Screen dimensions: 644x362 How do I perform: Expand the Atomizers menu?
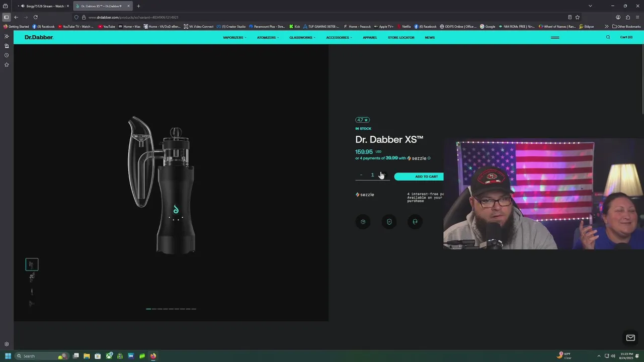[x=268, y=37]
